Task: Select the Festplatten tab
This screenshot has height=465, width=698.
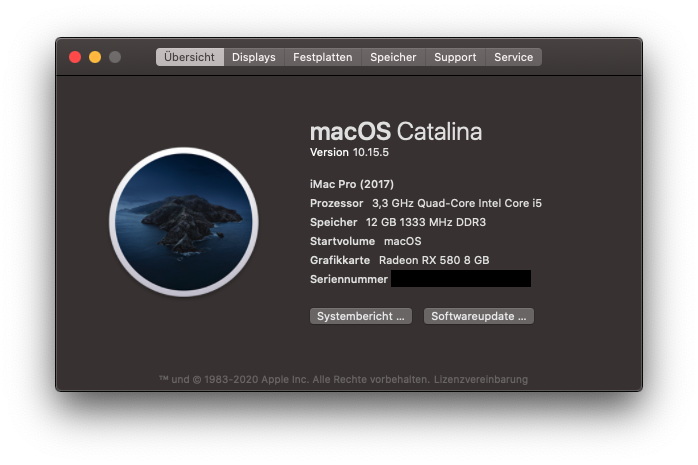Action: (323, 57)
